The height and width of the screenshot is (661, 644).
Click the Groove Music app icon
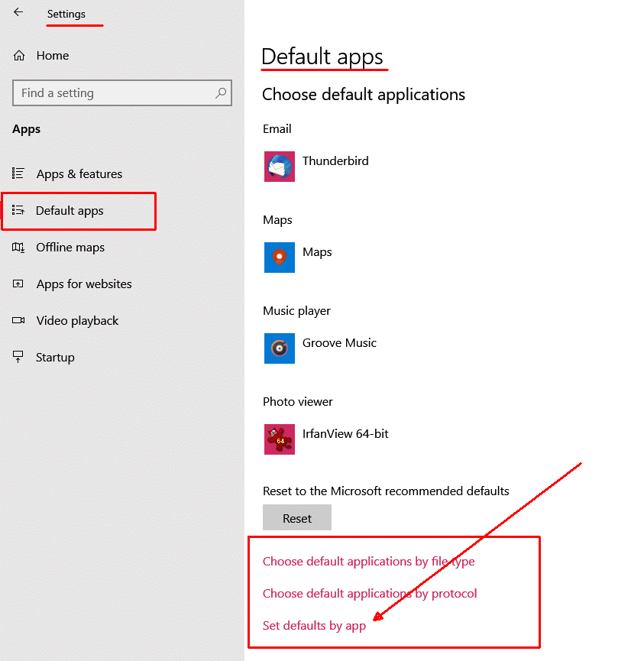tap(280, 348)
